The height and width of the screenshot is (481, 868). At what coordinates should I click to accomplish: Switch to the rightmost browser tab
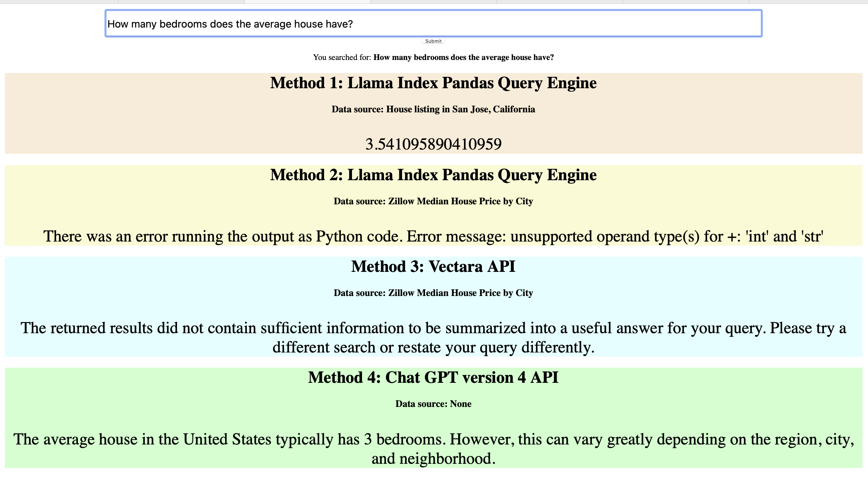coord(808,2)
